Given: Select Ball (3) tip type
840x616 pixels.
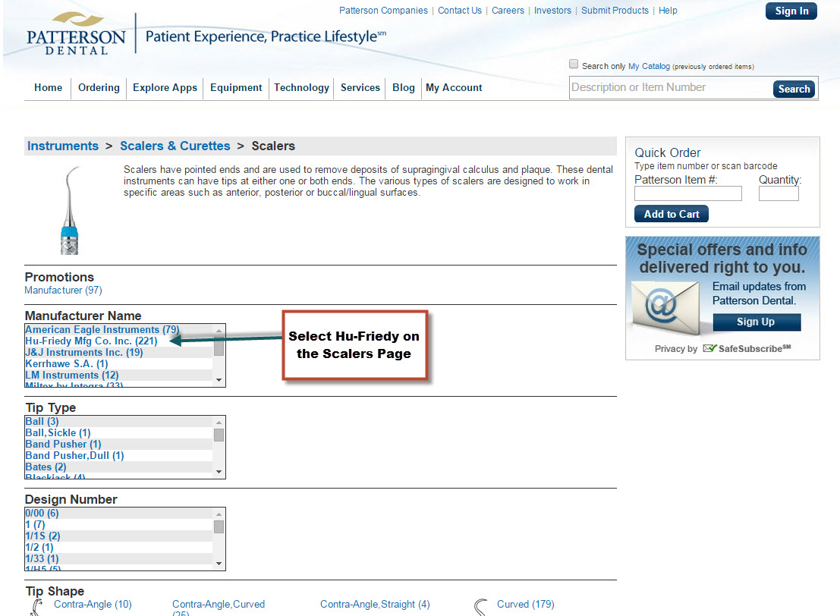Looking at the screenshot, I should [42, 421].
